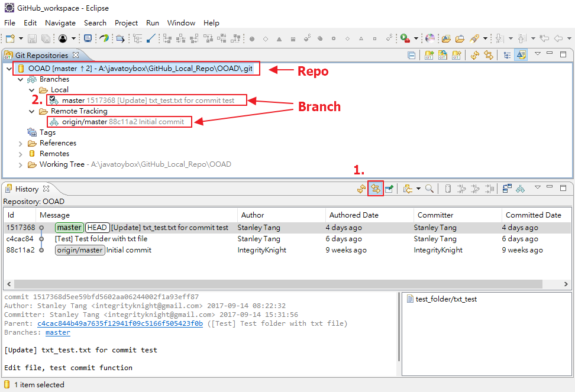Refresh the History view

coord(360,188)
